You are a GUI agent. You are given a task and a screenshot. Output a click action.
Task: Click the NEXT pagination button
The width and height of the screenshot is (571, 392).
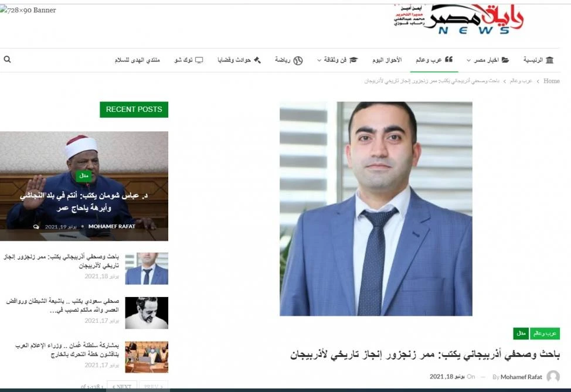[121, 386]
